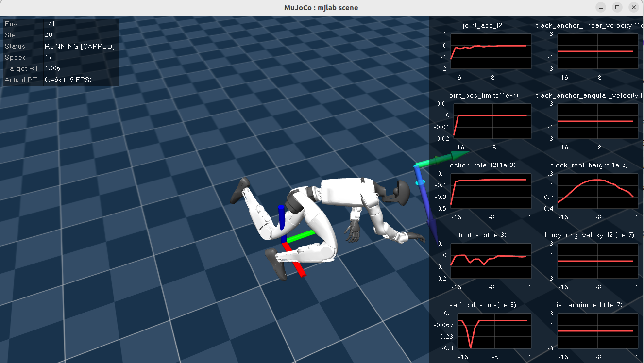Click the 'Status' label

pos(15,46)
